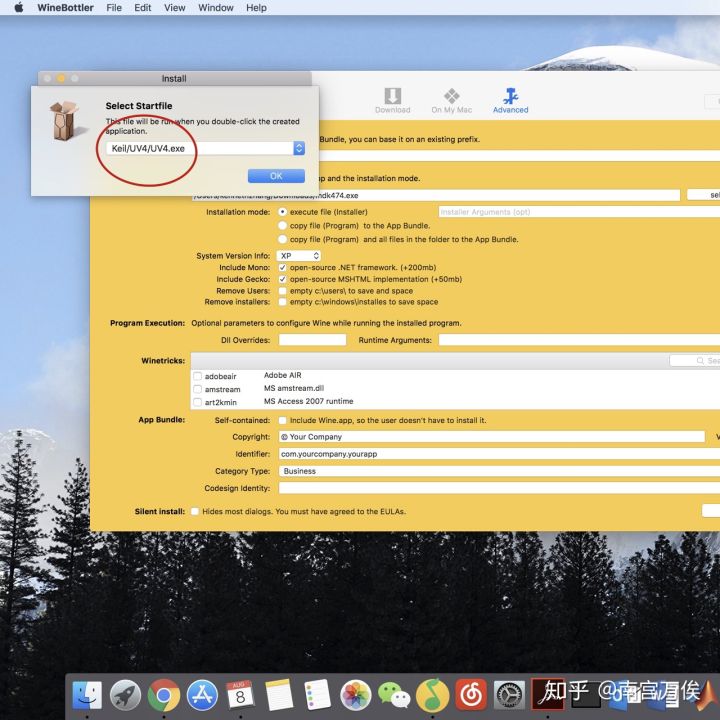The height and width of the screenshot is (720, 720).
Task: Open the Window menu
Action: [x=216, y=7]
